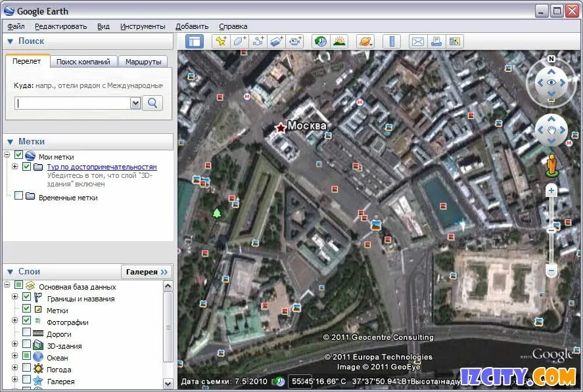Image resolution: width=583 pixels, height=392 pixels.
Task: Open the Галерея button in Слои
Action: coord(147,272)
